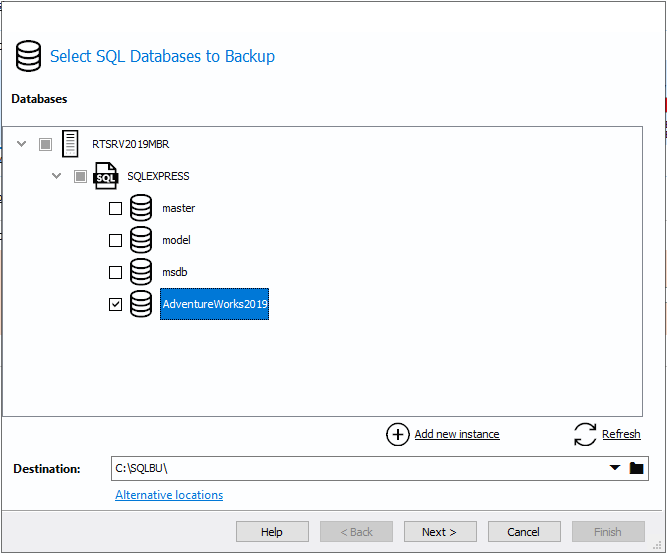Click the AdventureWorks2019 database icon

[x=141, y=304]
